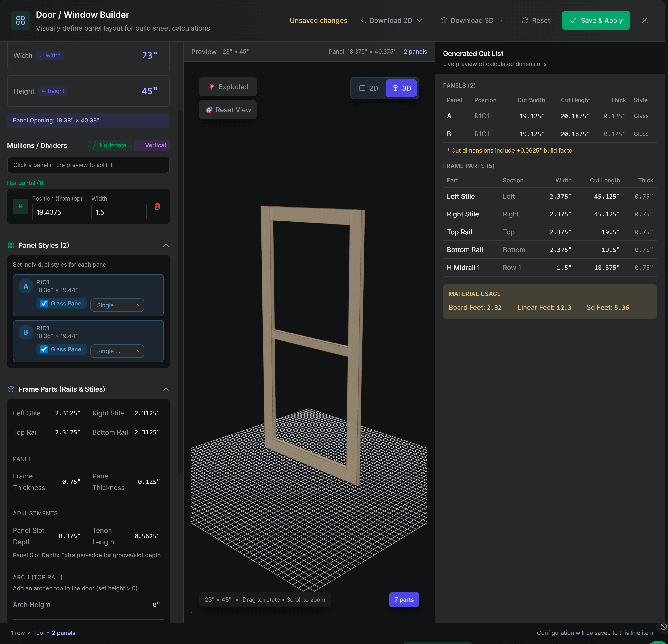
Task: Click the height variable tag
Action: pos(53,91)
